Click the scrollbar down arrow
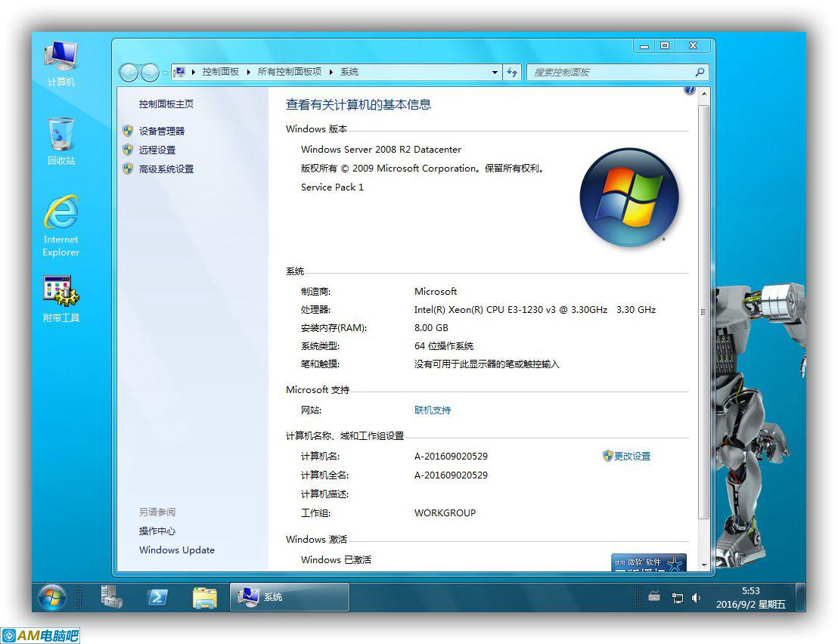This screenshot has height=644, width=838. [704, 565]
